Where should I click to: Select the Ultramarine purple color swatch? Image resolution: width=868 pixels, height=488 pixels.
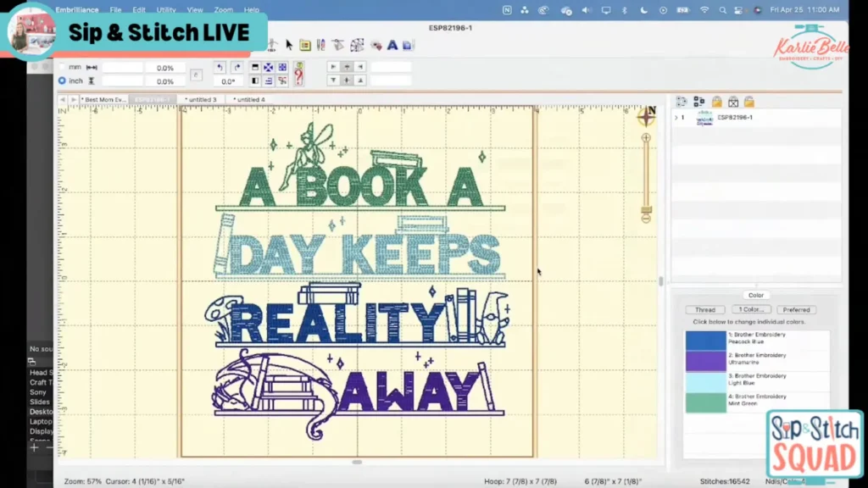point(706,361)
